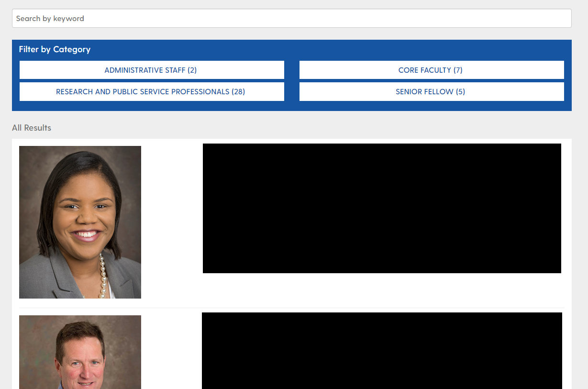Select the second result's portrait image
This screenshot has height=389, width=588.
pyautogui.click(x=80, y=352)
